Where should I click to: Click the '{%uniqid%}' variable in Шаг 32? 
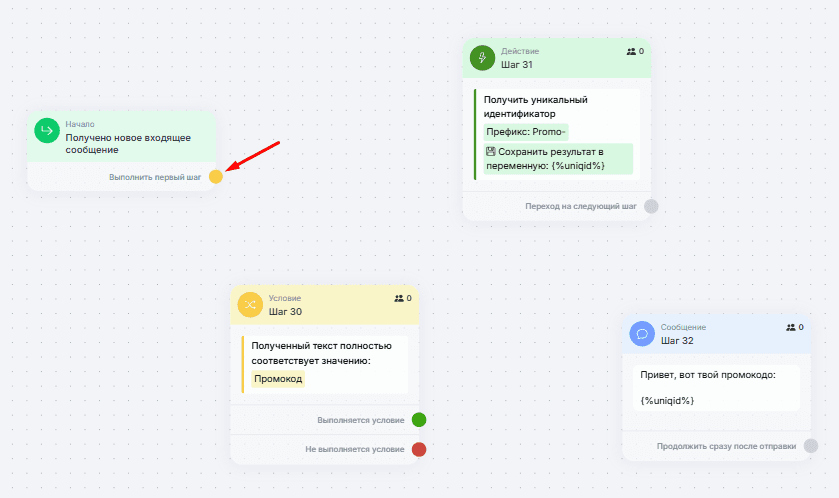[667, 401]
